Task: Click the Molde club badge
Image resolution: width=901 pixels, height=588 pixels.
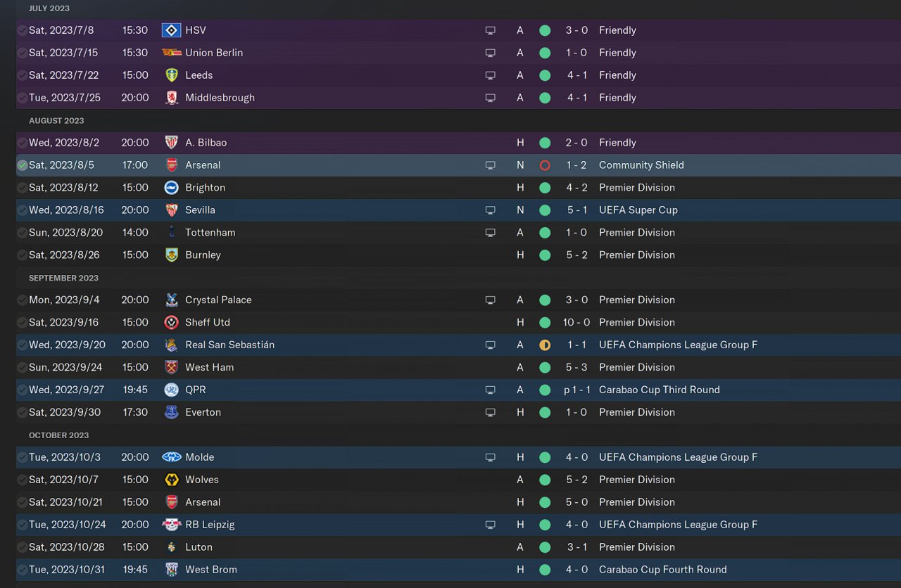Action: click(171, 457)
